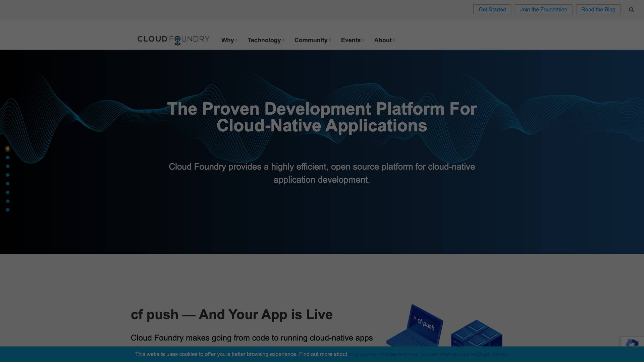Image resolution: width=644 pixels, height=362 pixels.
Task: Expand the arrow beside Community
Action: point(330,40)
